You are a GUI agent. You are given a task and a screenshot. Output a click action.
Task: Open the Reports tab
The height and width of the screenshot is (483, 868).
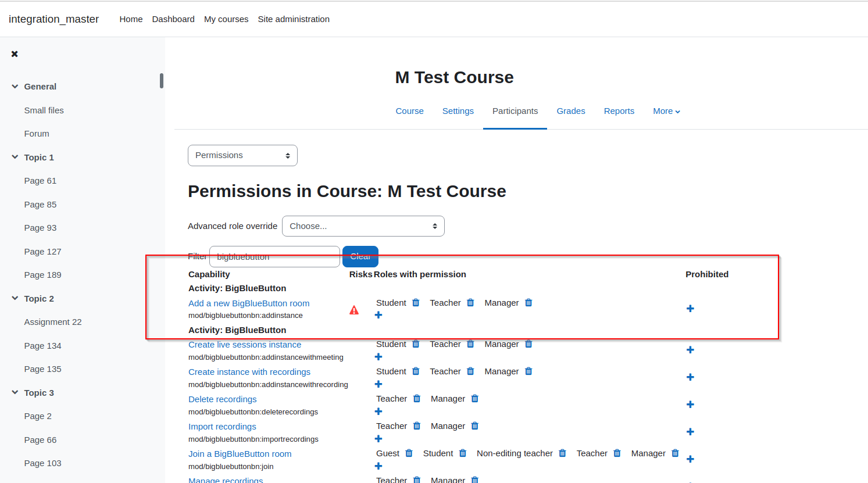[619, 111]
